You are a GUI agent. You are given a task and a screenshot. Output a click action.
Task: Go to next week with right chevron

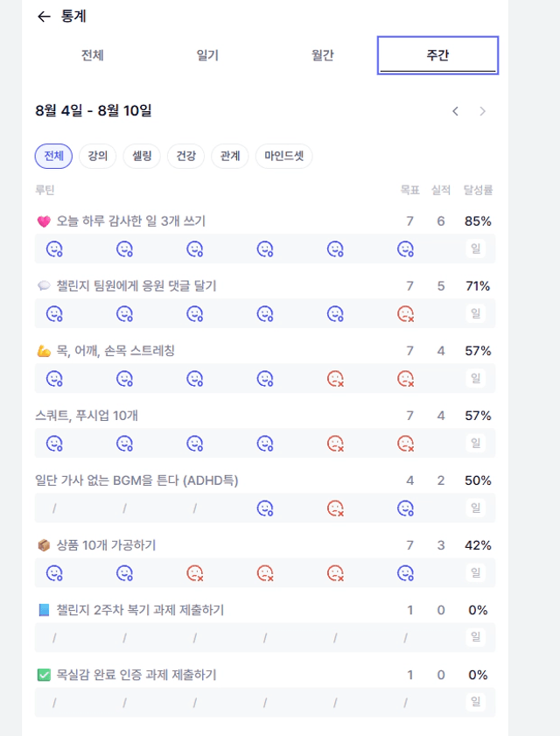[x=482, y=111]
